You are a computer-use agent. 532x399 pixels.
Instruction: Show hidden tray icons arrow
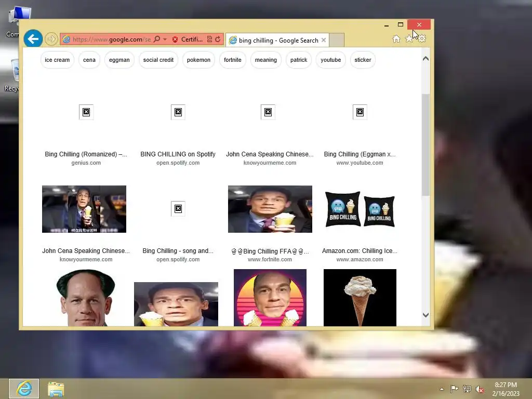(442, 389)
